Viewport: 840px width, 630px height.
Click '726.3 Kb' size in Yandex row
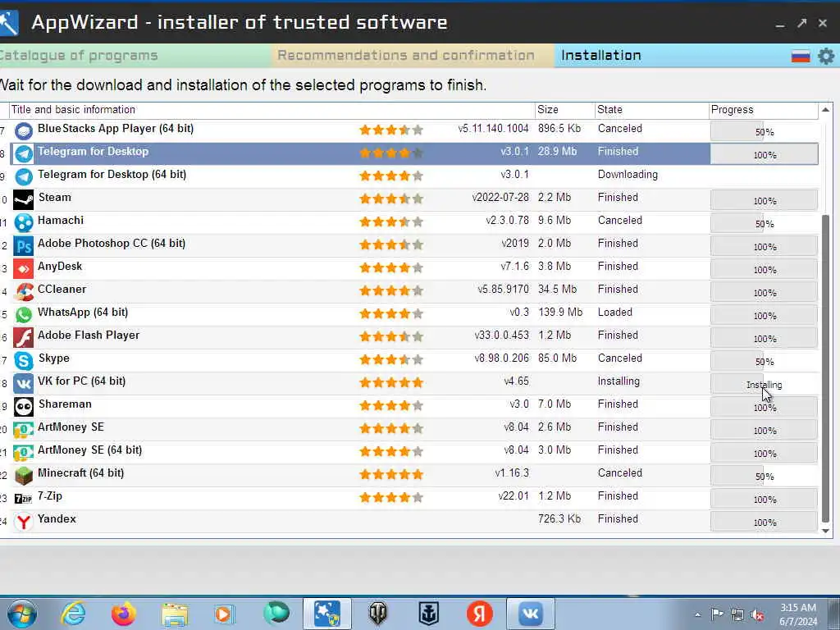[x=559, y=519]
